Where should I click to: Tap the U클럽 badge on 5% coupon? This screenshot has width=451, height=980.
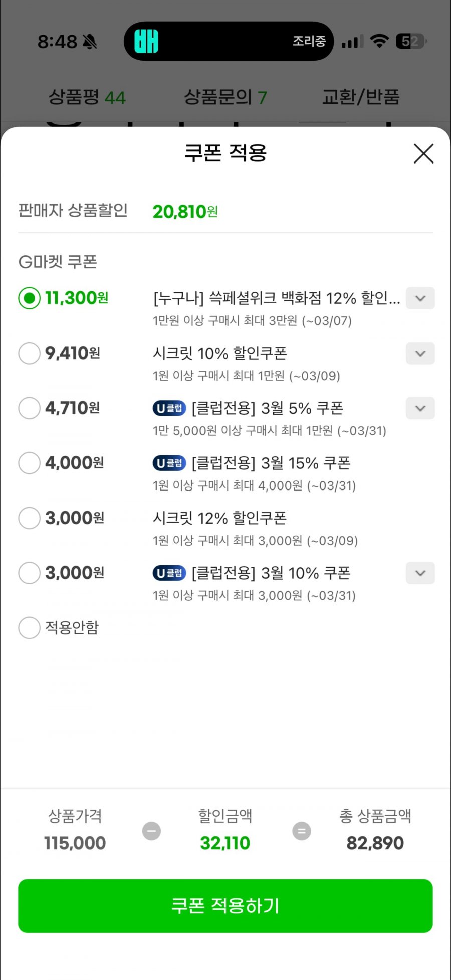point(169,408)
